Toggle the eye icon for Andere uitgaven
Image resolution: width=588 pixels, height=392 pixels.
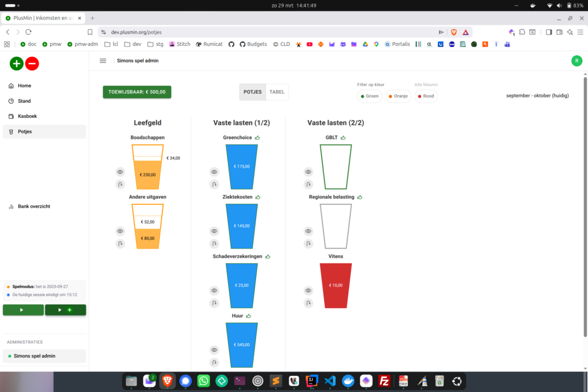(x=120, y=231)
